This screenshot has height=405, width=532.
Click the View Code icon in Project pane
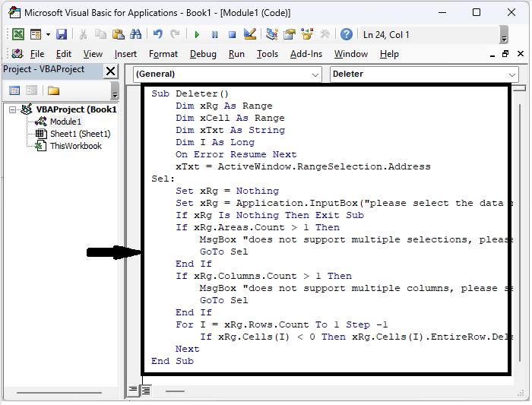point(14,90)
